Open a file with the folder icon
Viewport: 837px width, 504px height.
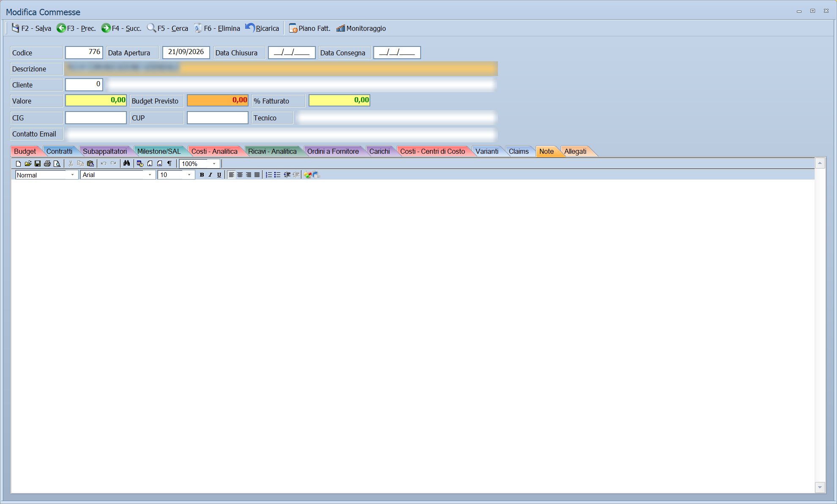tap(28, 163)
